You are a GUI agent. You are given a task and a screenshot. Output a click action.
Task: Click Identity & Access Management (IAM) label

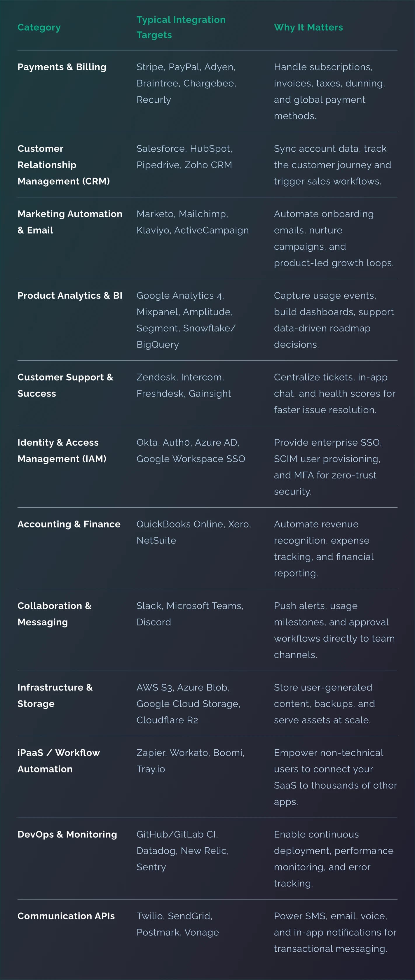[62, 450]
